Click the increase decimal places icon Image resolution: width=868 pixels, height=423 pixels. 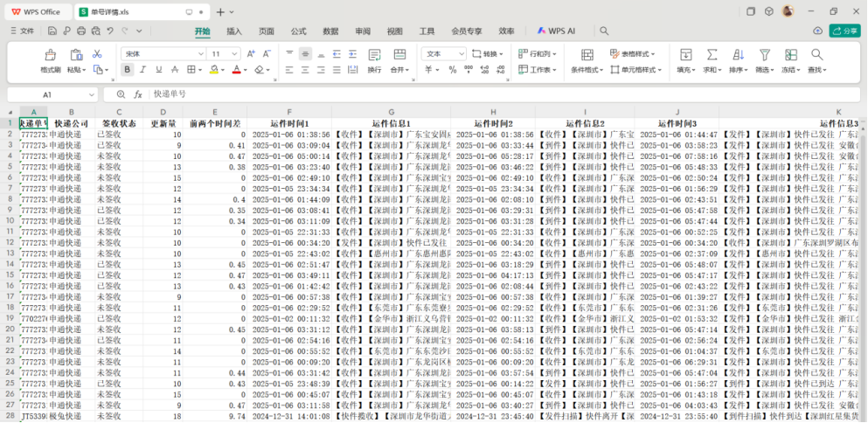click(x=485, y=70)
